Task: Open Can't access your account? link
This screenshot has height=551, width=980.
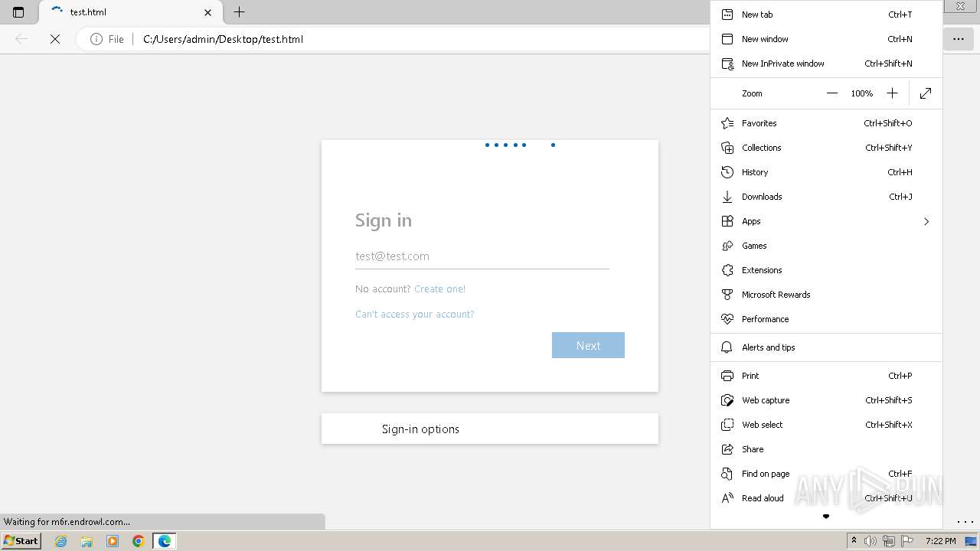Action: pos(414,314)
